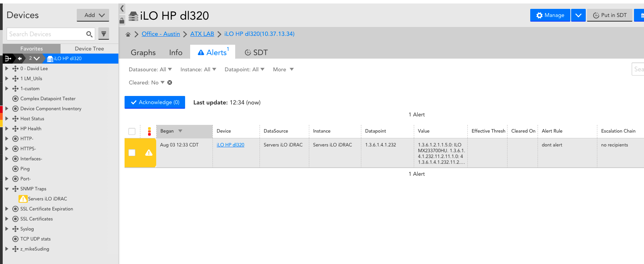Expand the 1 LM_Utils group

7,78
